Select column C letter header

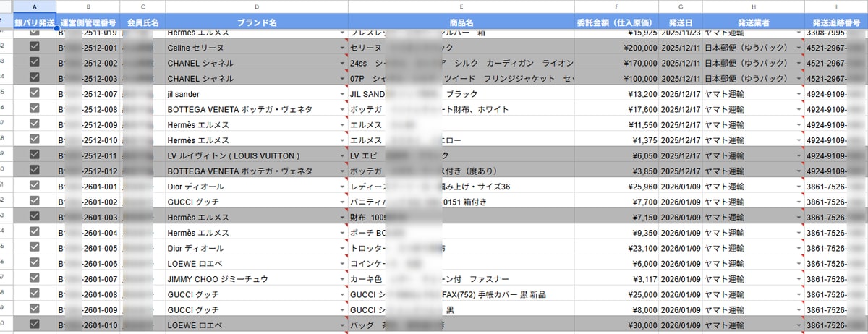(142, 7)
